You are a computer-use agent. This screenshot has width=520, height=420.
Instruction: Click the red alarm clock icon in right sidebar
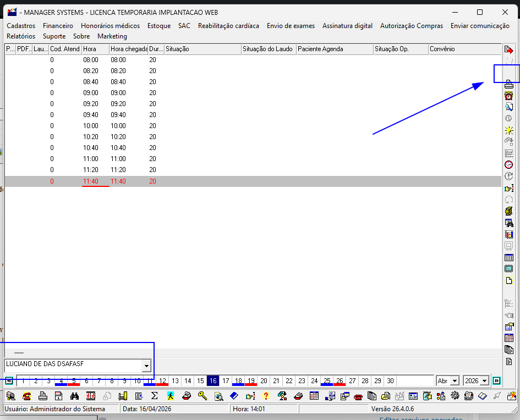[x=509, y=96]
